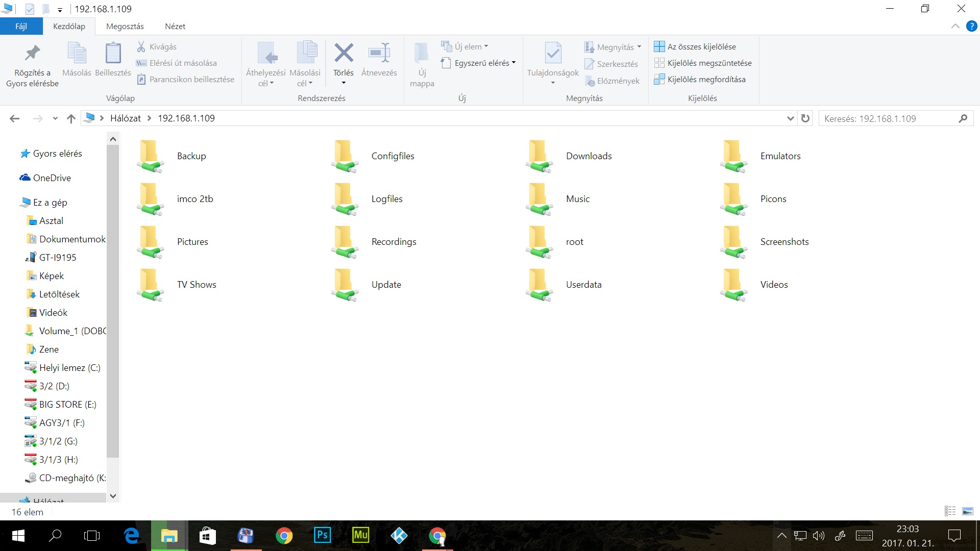Screen dimensions: 980x551
Task: Expand the Törlés dropdown arrow
Action: click(344, 83)
